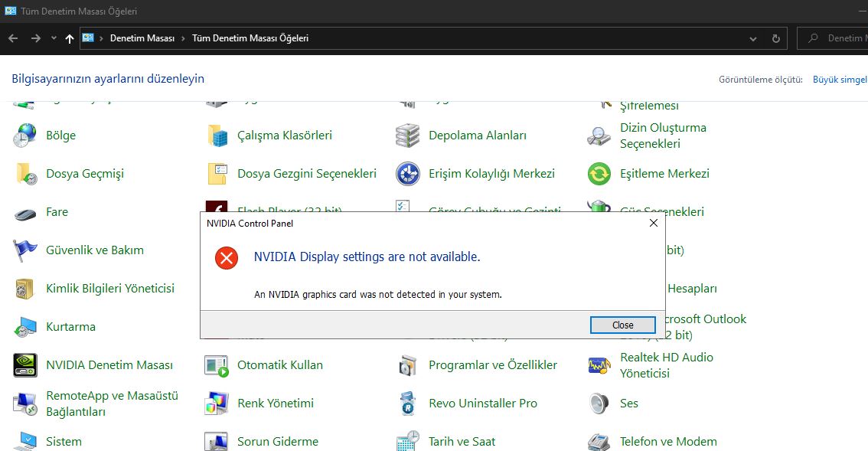Open the Ses speaker icon
This screenshot has width=868, height=451.
(599, 404)
